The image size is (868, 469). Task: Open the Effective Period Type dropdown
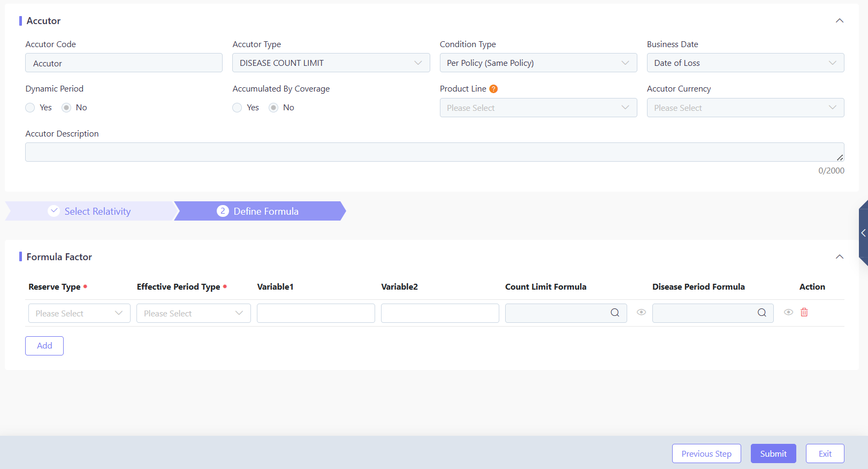194,313
